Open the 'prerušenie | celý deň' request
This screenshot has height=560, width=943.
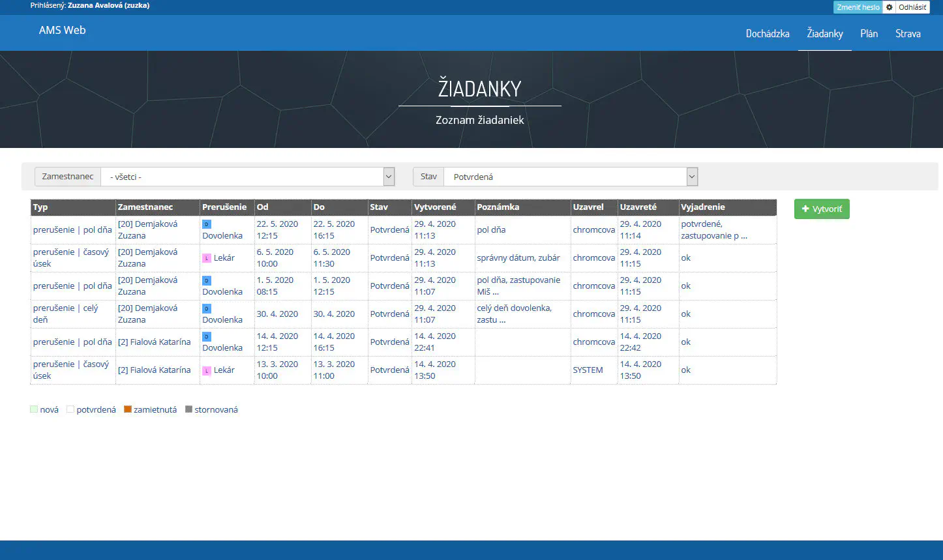pyautogui.click(x=66, y=314)
